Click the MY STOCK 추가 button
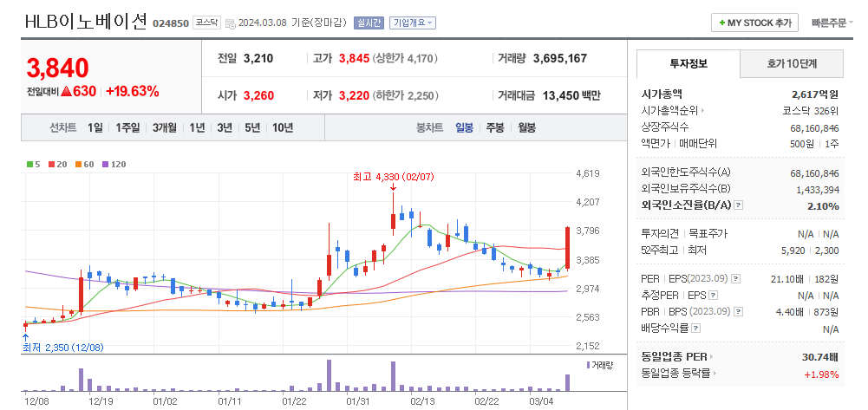Screen dimensions: 868x410 pyautogui.click(x=754, y=23)
